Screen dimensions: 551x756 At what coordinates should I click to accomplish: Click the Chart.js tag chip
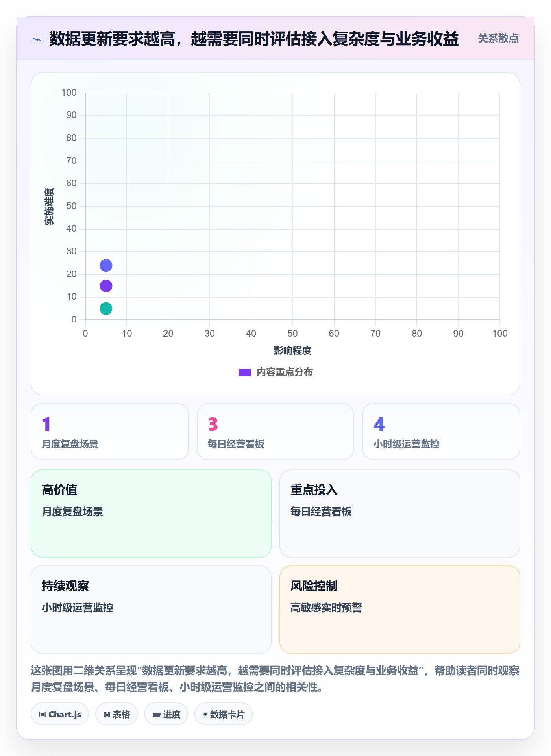60,714
